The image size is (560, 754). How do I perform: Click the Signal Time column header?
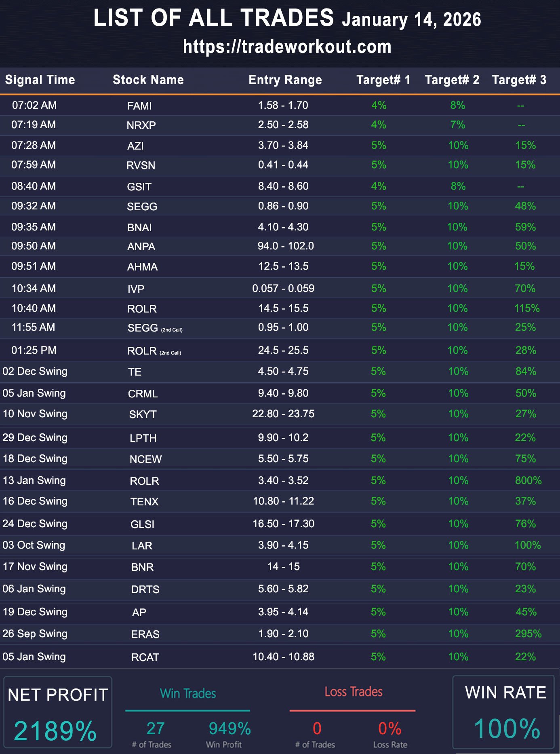pyautogui.click(x=40, y=80)
